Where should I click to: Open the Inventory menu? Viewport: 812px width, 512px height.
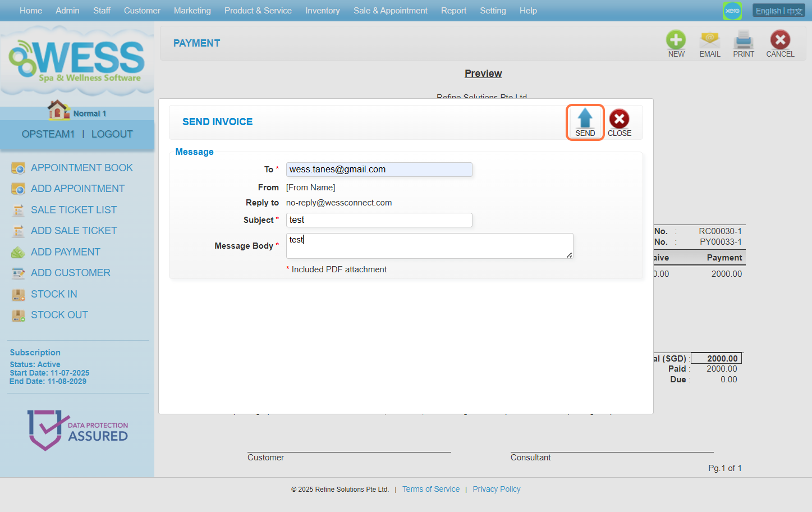tap(322, 11)
